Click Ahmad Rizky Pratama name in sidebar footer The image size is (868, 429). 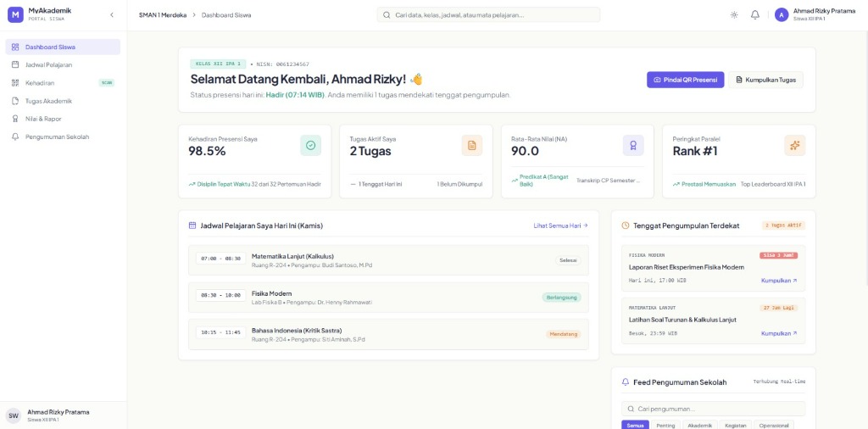click(x=58, y=412)
